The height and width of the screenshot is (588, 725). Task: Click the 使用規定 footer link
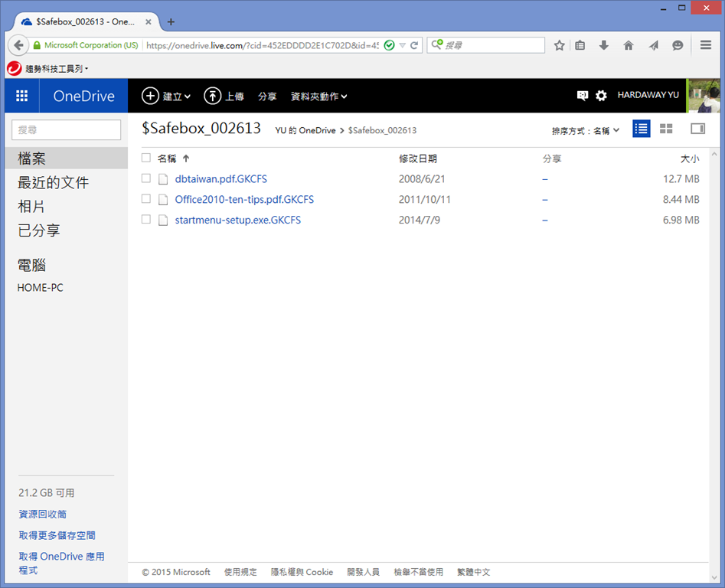[240, 572]
